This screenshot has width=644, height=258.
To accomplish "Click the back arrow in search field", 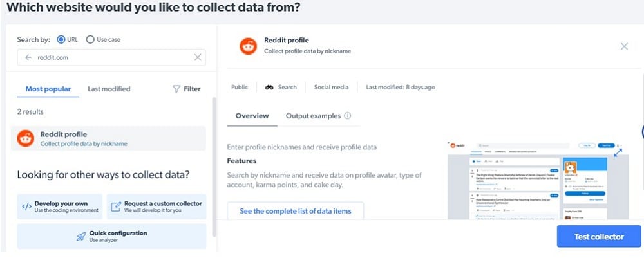I will (x=28, y=58).
